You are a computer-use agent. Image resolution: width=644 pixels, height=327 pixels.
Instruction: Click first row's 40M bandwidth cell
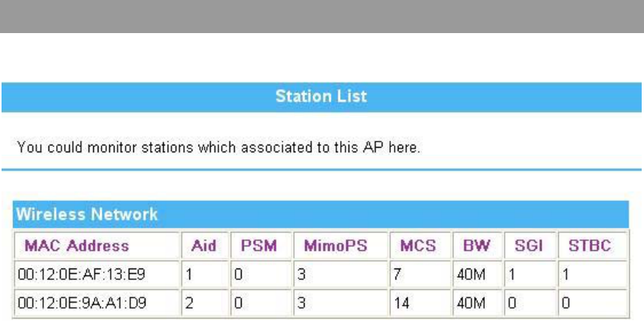[x=477, y=274]
